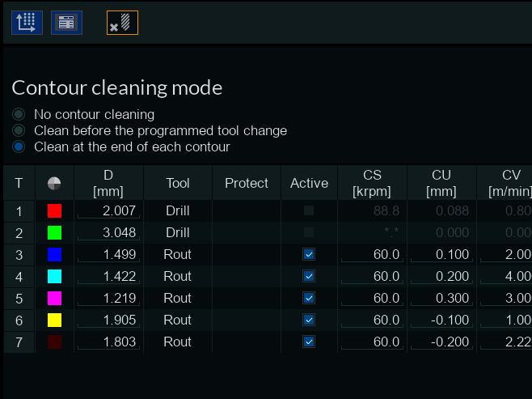Screen dimensions: 532x399
Task: Click the color wheel column header icon
Action: point(54,184)
